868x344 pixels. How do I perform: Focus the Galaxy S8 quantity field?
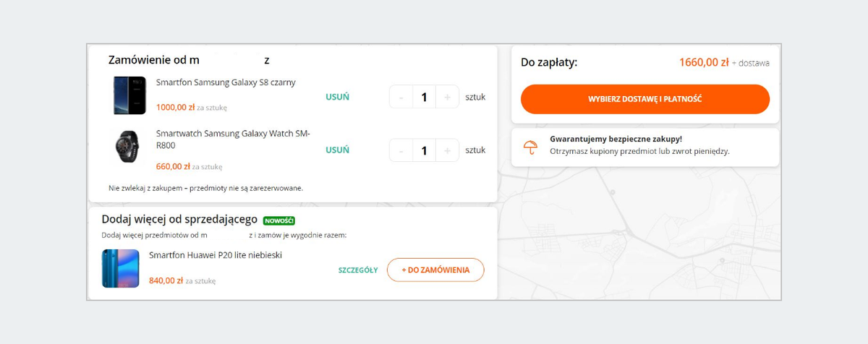[424, 97]
